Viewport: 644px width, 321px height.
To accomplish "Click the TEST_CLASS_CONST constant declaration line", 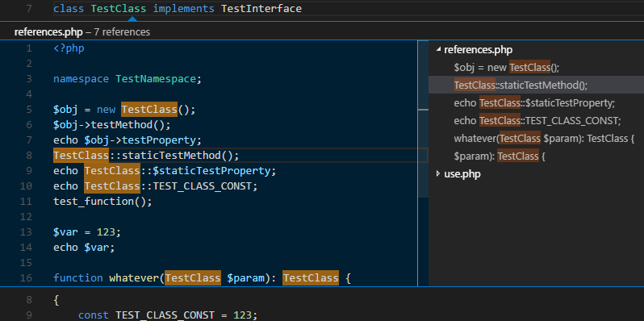I will [168, 315].
